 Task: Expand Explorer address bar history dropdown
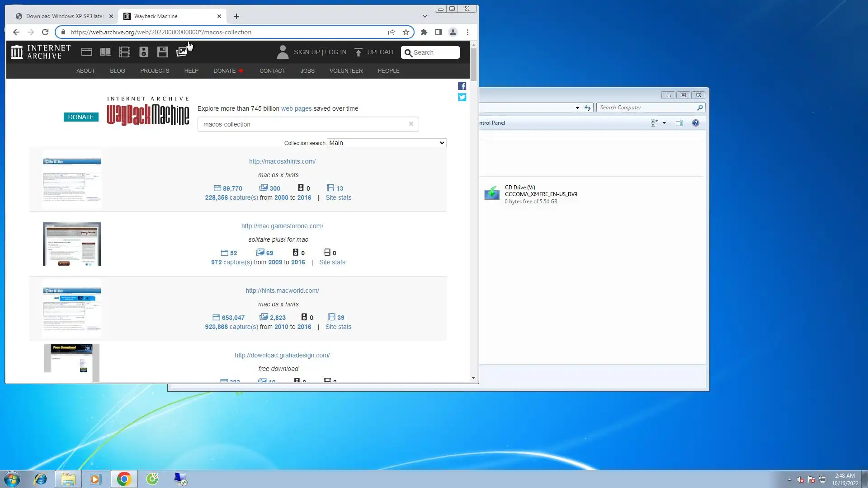pos(577,108)
